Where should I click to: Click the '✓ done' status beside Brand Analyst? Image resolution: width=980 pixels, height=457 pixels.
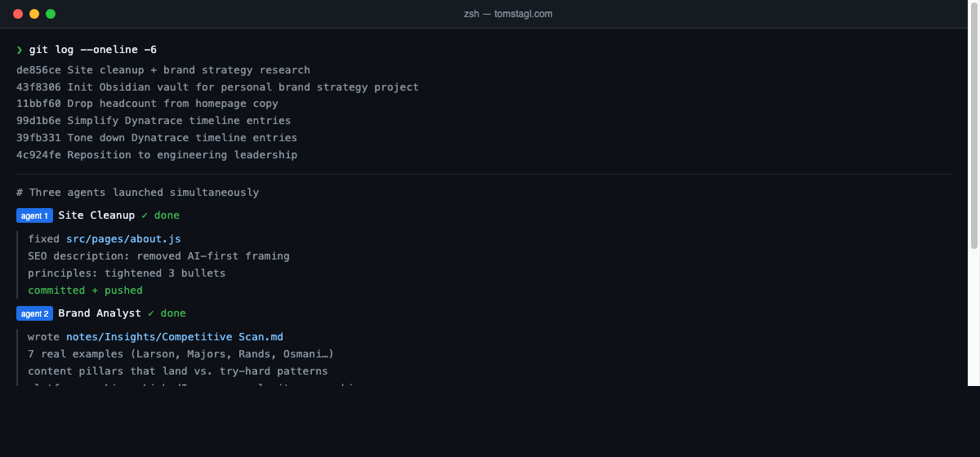167,313
